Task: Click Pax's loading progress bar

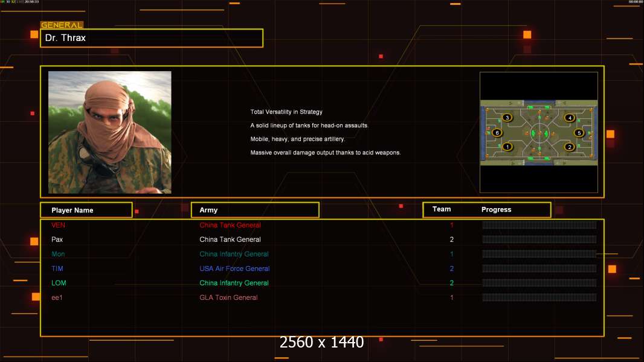Action: click(x=539, y=240)
